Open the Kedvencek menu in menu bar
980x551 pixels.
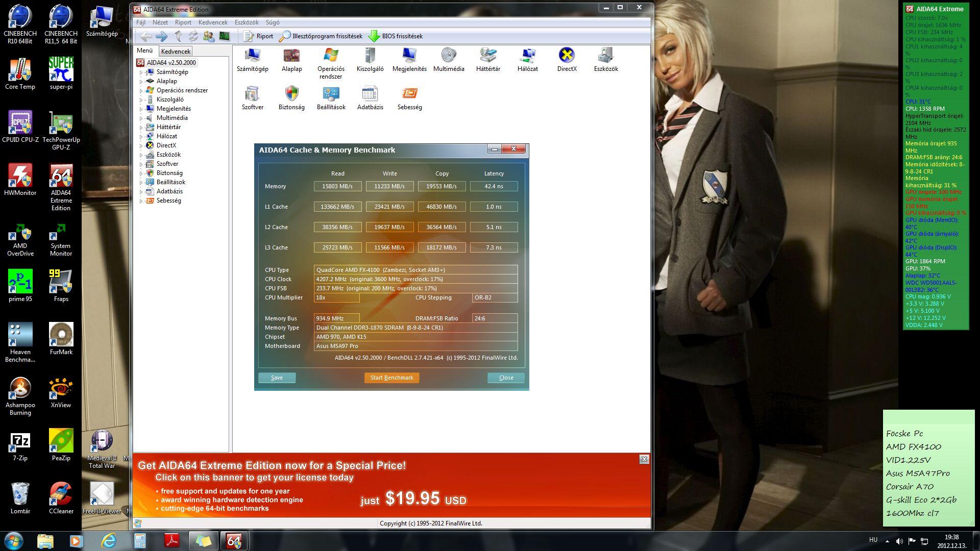213,22
